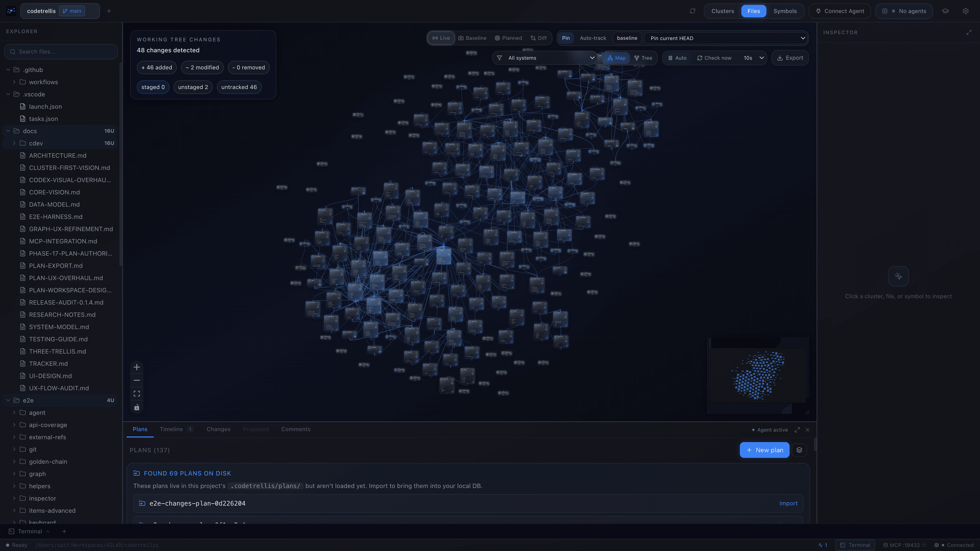
Task: Open the Changes tab
Action: [x=218, y=429]
